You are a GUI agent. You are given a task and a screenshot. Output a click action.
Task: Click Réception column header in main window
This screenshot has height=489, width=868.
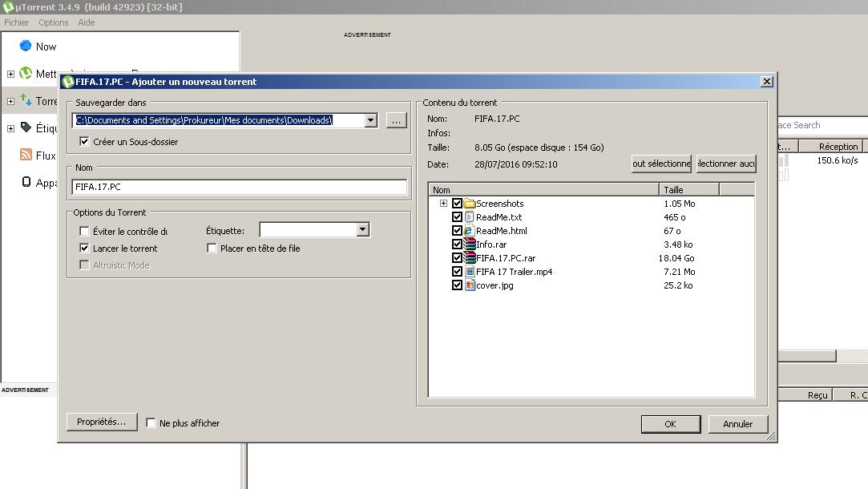click(x=832, y=146)
